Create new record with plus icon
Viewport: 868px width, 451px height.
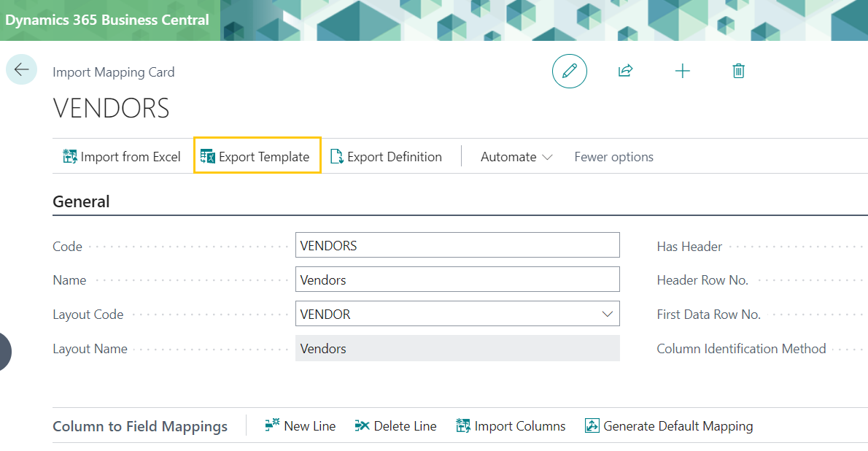[x=683, y=71]
